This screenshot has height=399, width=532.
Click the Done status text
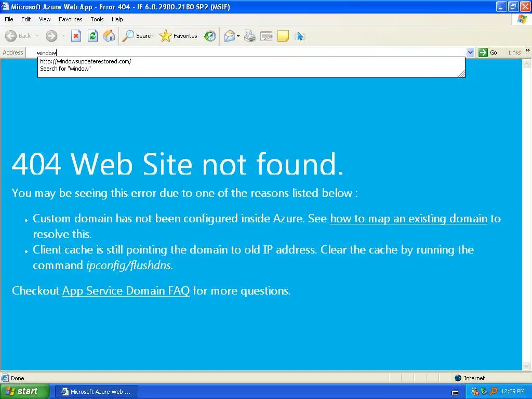17,378
